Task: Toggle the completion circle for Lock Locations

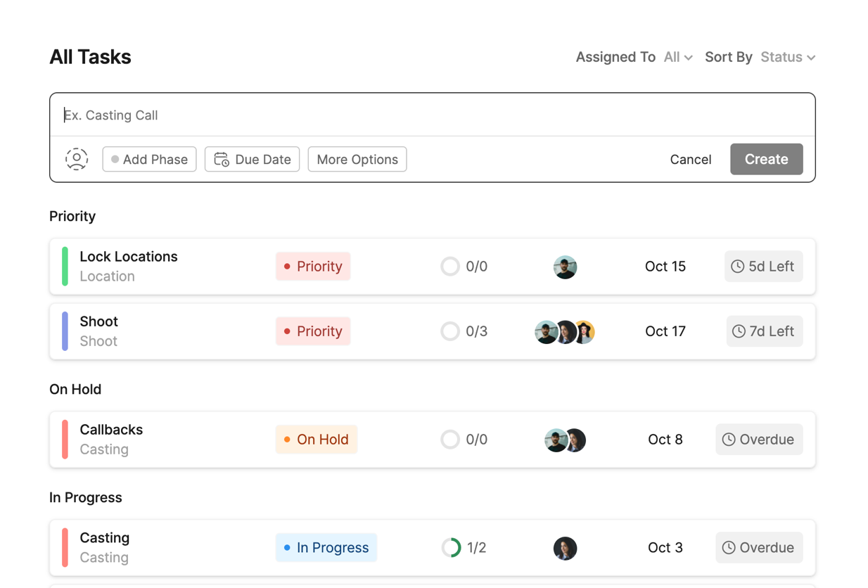Action: coord(450,267)
